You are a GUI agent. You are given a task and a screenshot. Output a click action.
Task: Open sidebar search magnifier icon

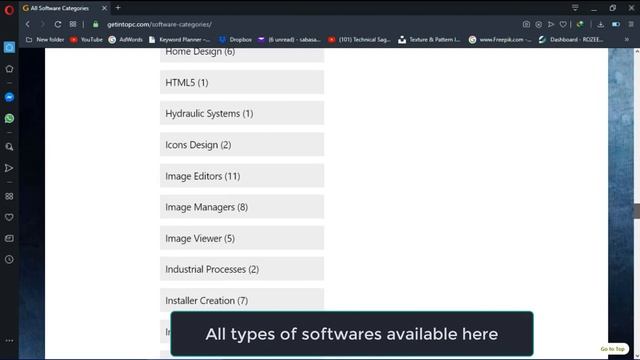(x=9, y=147)
